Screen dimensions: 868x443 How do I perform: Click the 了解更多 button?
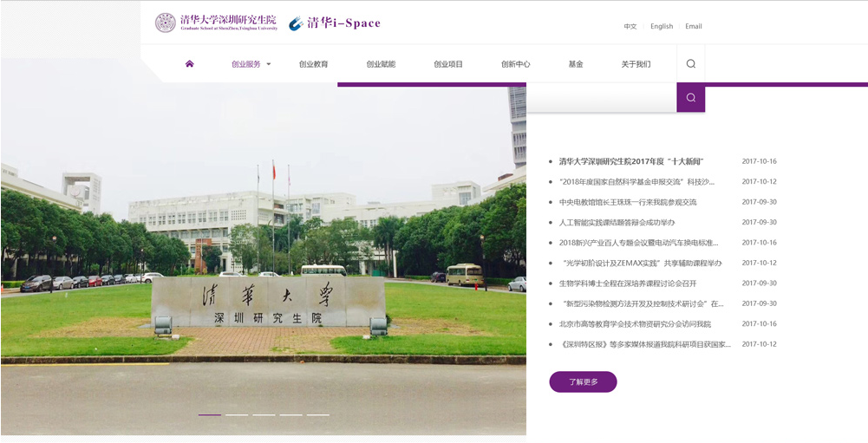pos(583,382)
